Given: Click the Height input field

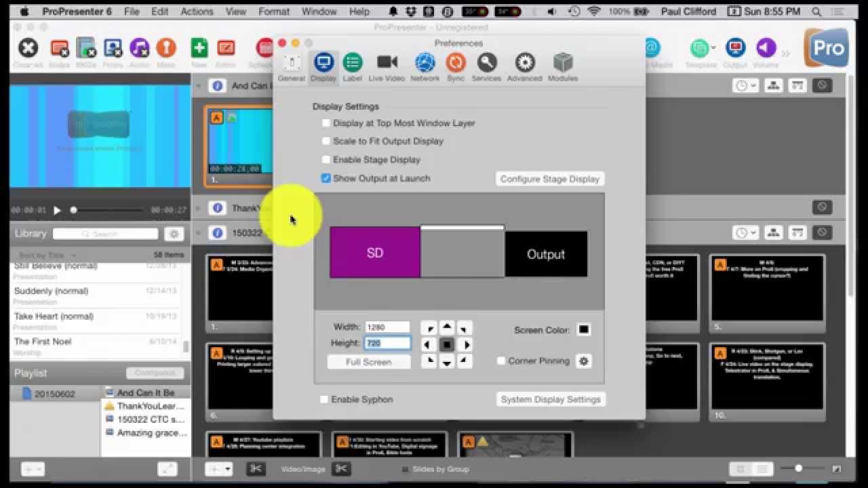Looking at the screenshot, I should point(387,344).
